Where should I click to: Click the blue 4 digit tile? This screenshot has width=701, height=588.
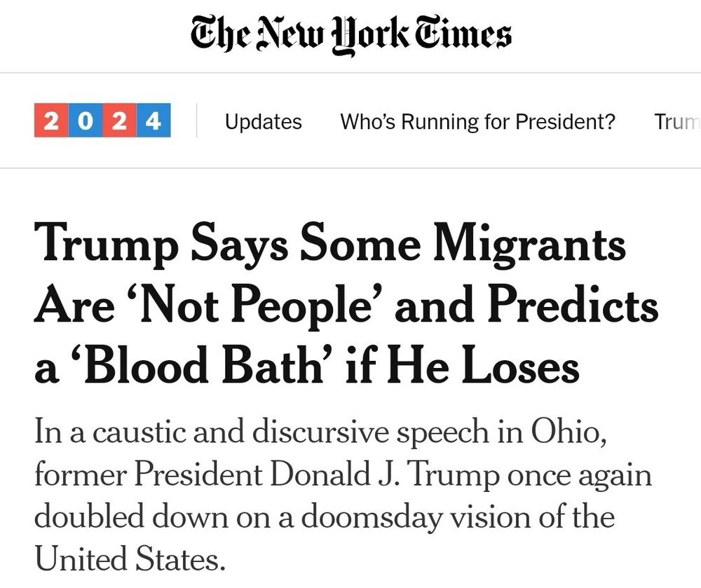tap(154, 120)
